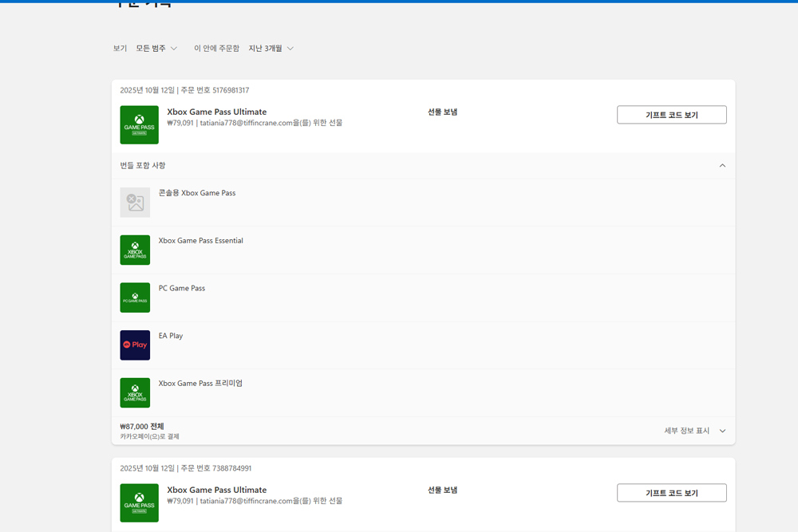Click the order header with 주문 번호 7388784991
This screenshot has width=798, height=532.
[x=186, y=468]
